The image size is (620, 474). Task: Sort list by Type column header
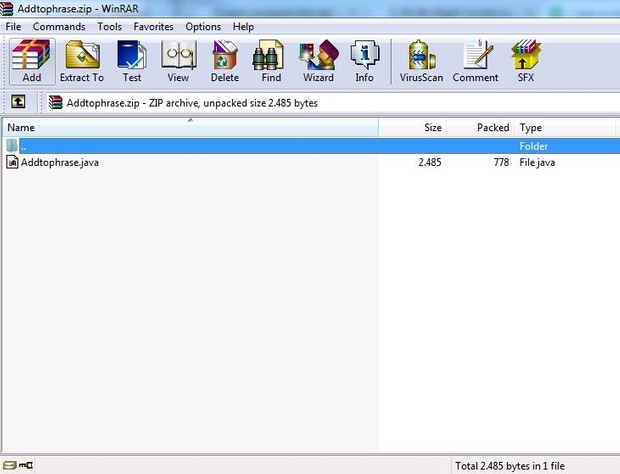(x=565, y=127)
